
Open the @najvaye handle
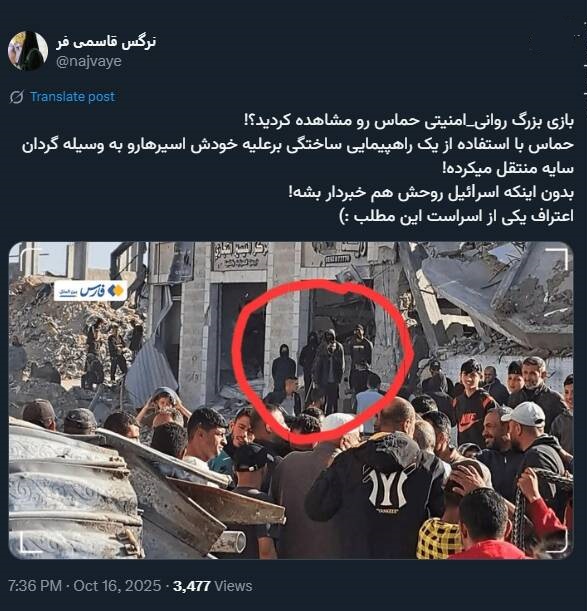tap(89, 61)
